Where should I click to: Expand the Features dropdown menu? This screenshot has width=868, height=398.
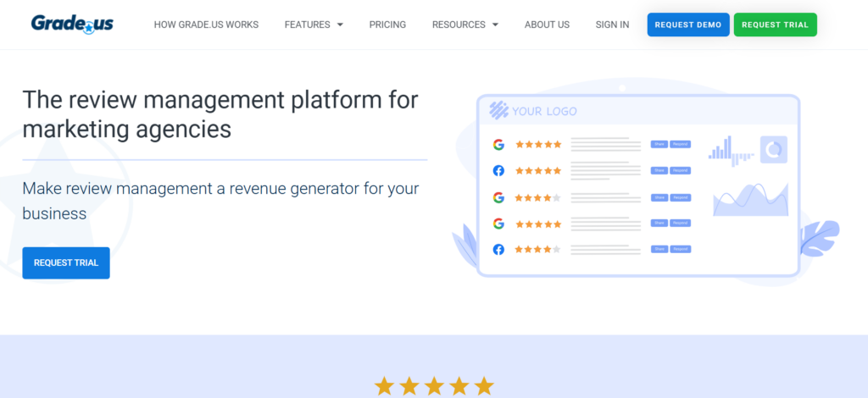pos(314,25)
